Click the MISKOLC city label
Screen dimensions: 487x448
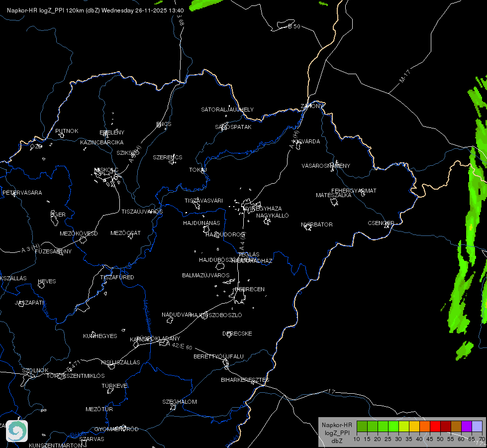tap(106, 170)
